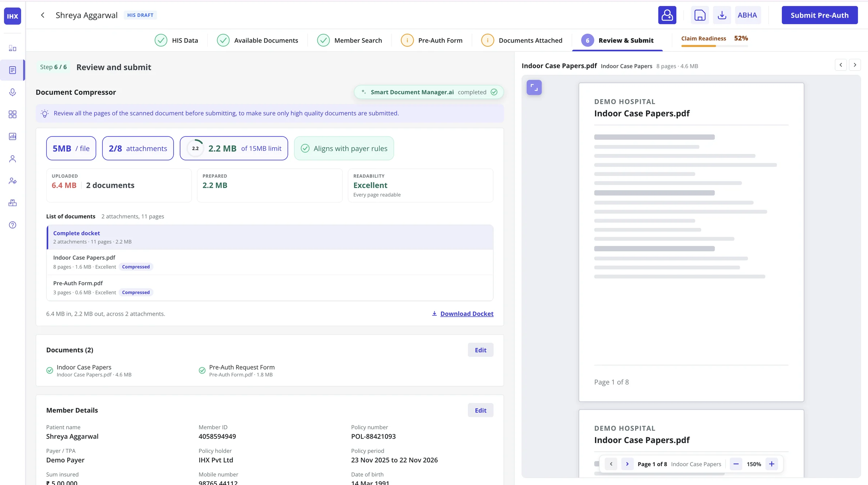
Task: Open the grid apps icon in sidebar
Action: click(13, 114)
